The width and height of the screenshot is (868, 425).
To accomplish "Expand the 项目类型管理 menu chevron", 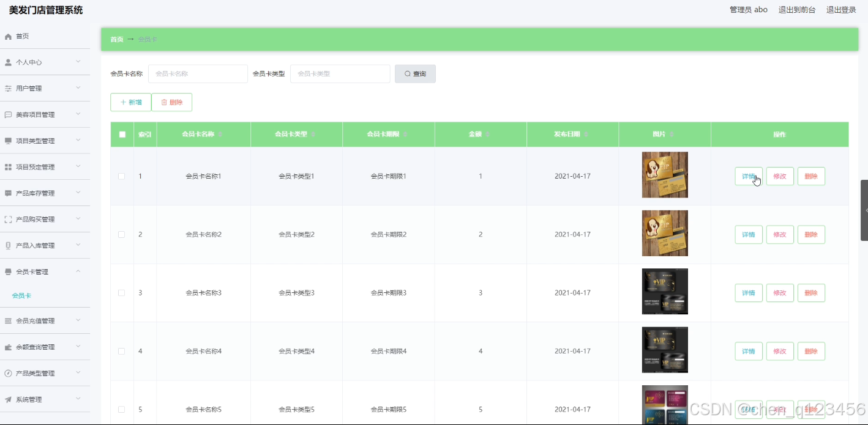I will [78, 141].
